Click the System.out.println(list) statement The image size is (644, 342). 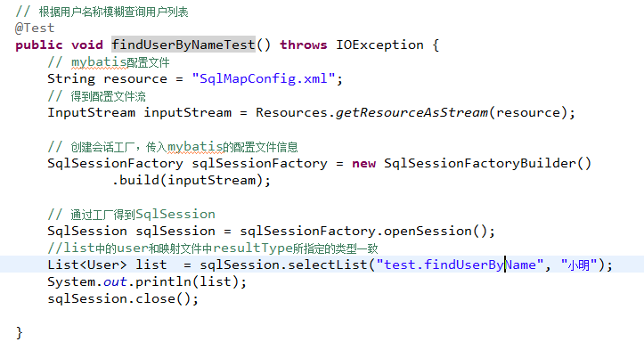point(147,282)
